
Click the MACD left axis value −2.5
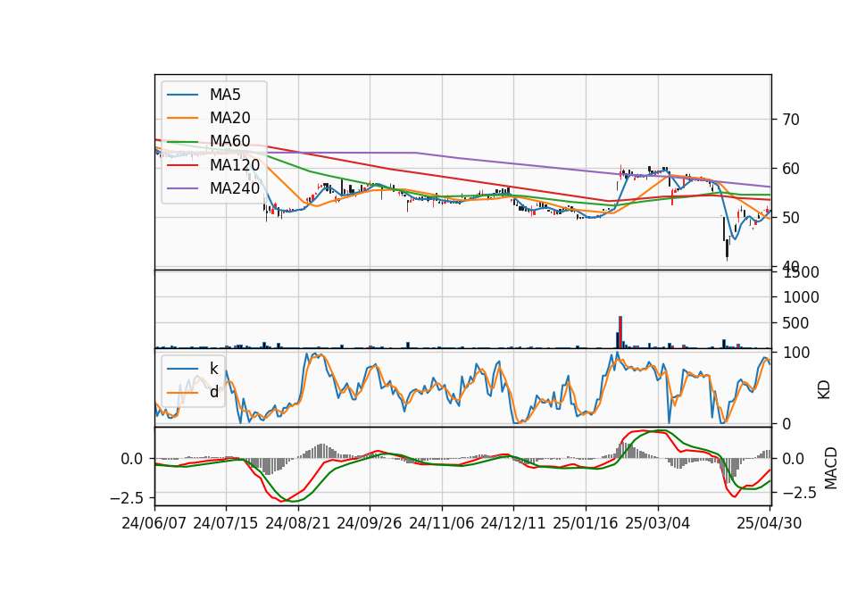127,498
